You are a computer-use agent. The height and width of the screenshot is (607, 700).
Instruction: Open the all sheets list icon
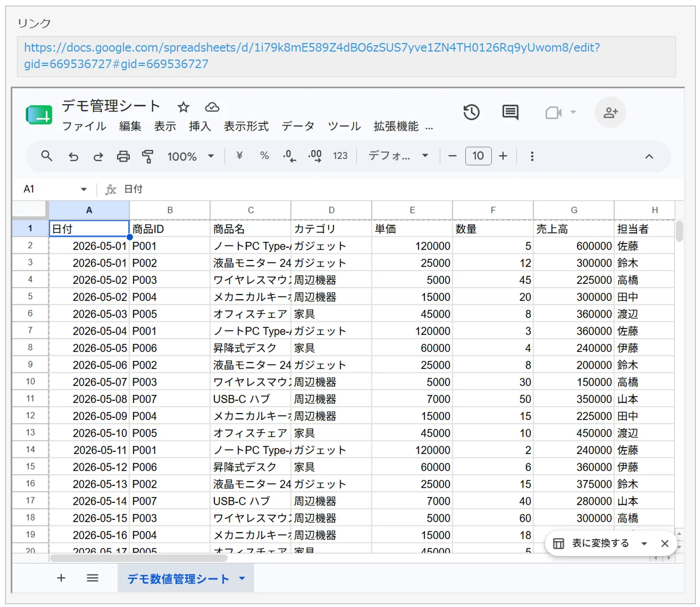93,578
